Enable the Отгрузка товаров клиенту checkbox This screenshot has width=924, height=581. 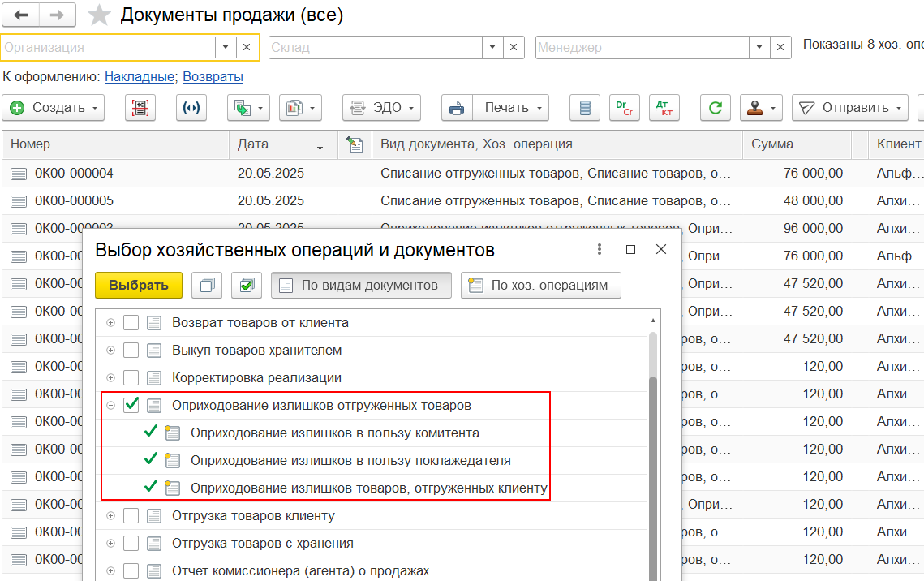[x=131, y=516]
